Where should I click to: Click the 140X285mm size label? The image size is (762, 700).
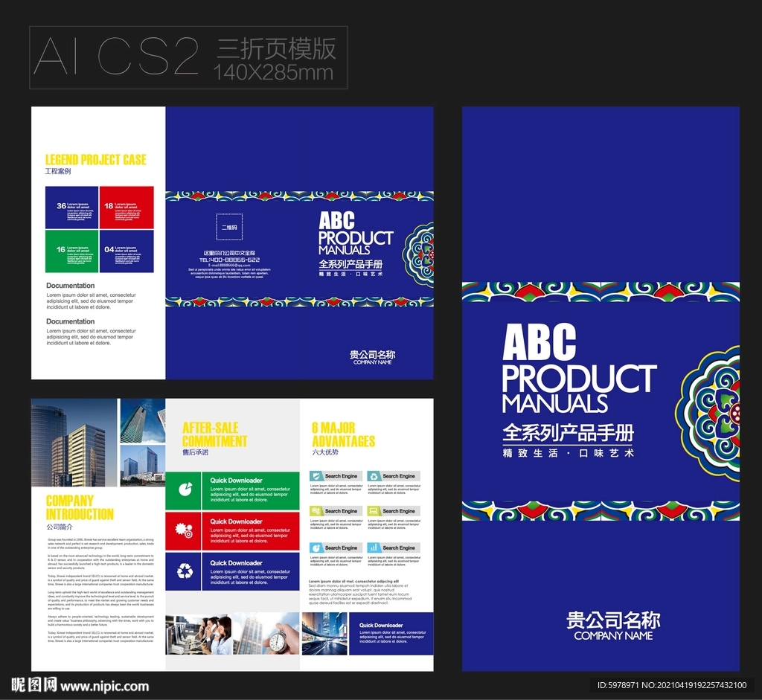click(x=273, y=72)
